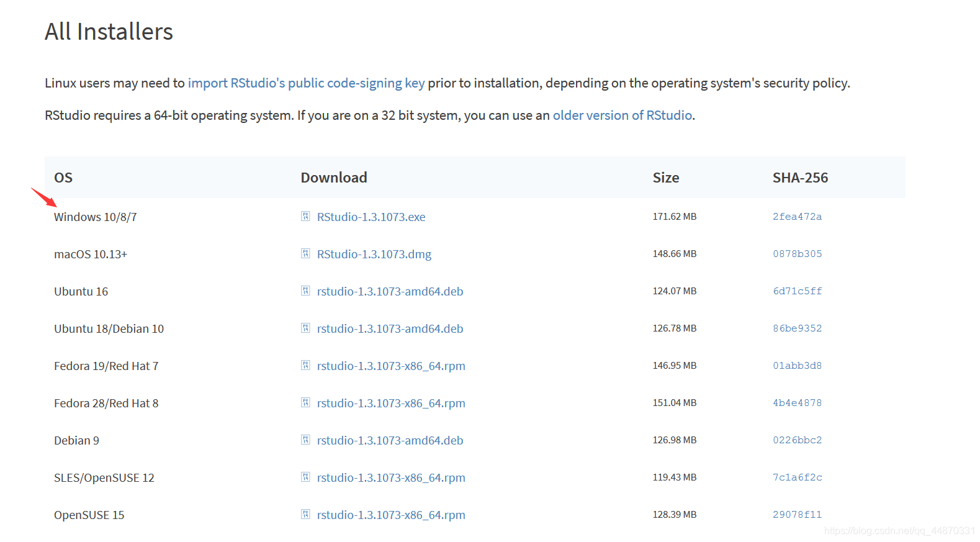This screenshot has width=980, height=542.
Task: Download the x86_64.rpm for OpenSUSE 15
Action: (391, 515)
